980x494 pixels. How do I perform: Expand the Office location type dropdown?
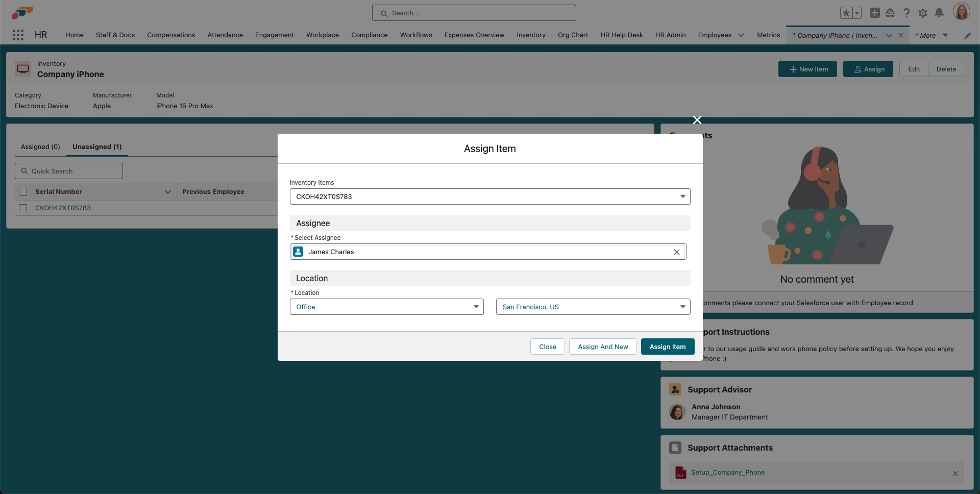(476, 307)
